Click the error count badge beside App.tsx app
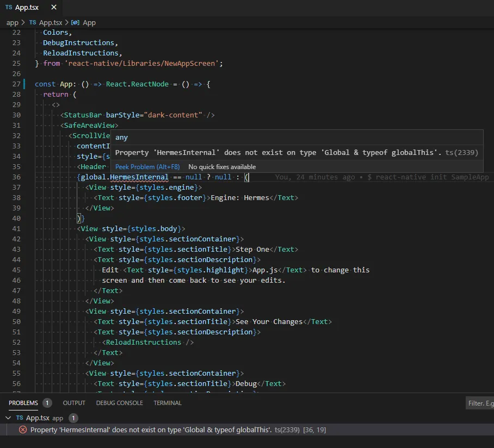Image resolution: width=494 pixels, height=448 pixels. point(73,418)
